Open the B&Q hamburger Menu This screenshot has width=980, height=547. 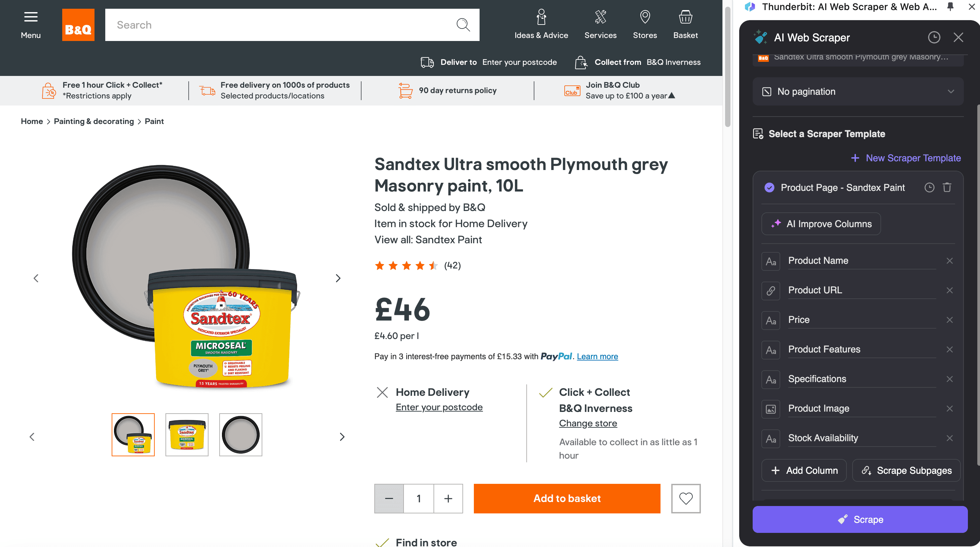coord(30,24)
